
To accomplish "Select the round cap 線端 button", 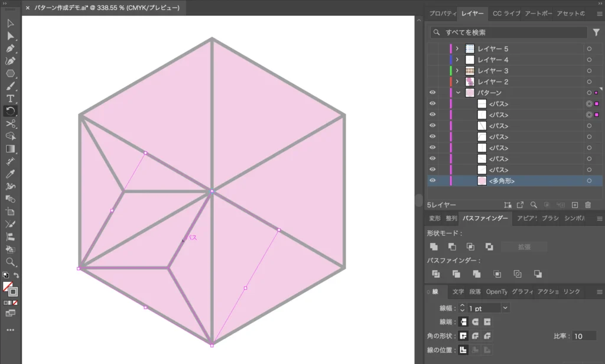I will coord(475,322).
